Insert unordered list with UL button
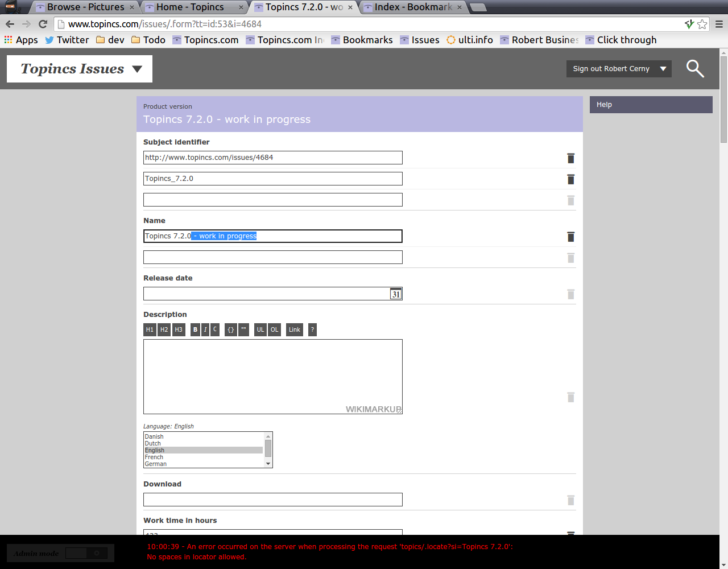The image size is (728, 569). click(x=260, y=329)
